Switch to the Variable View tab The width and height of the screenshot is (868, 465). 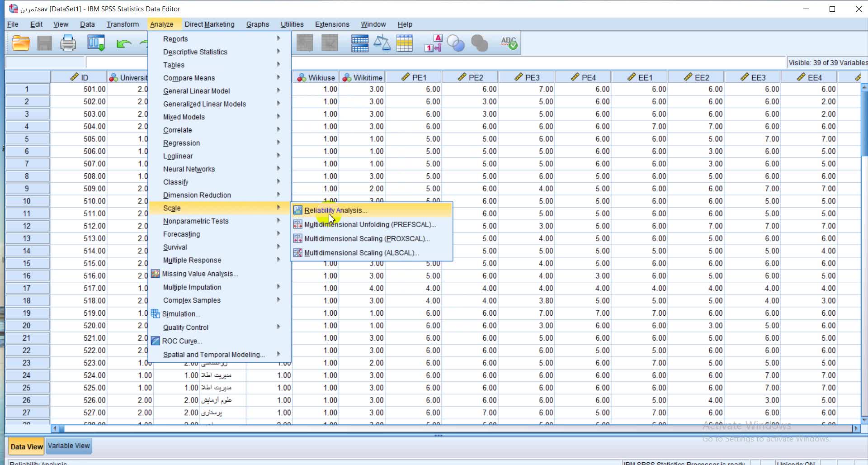69,446
